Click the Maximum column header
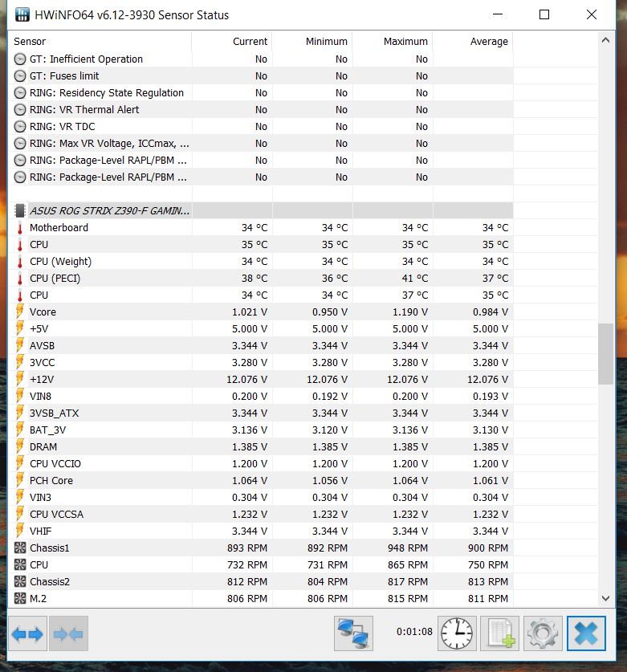 pos(392,42)
